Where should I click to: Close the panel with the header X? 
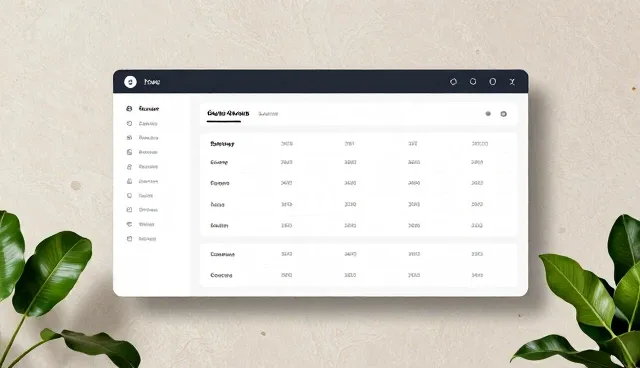512,82
